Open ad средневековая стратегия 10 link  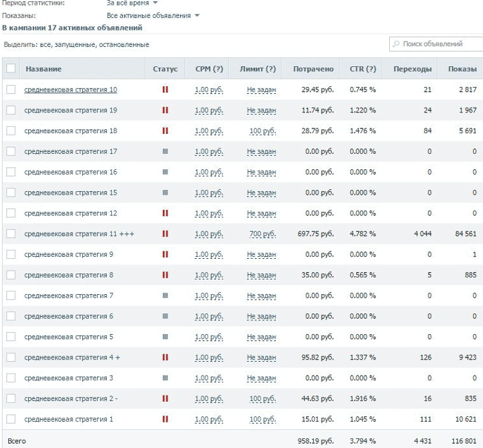[x=70, y=90]
